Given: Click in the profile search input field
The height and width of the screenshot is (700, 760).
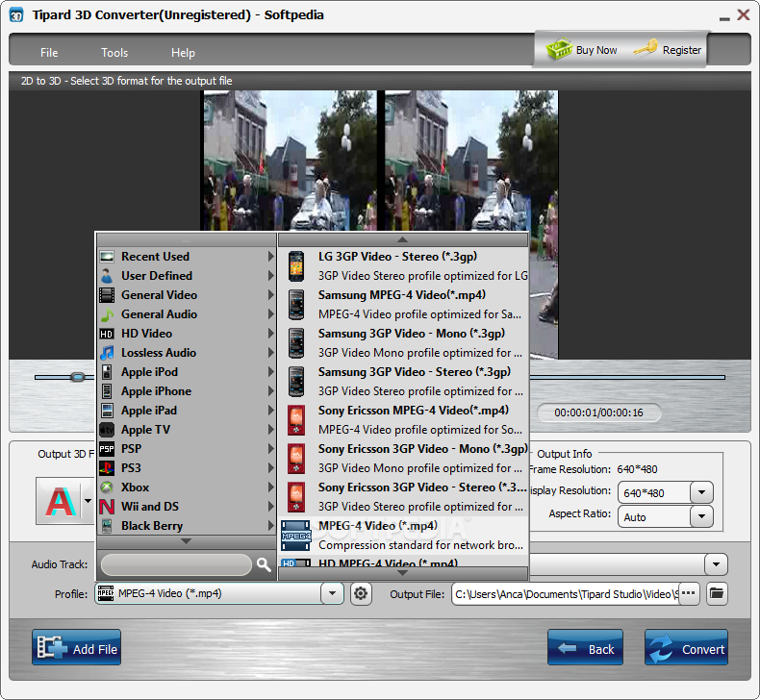Looking at the screenshot, I should point(176,564).
